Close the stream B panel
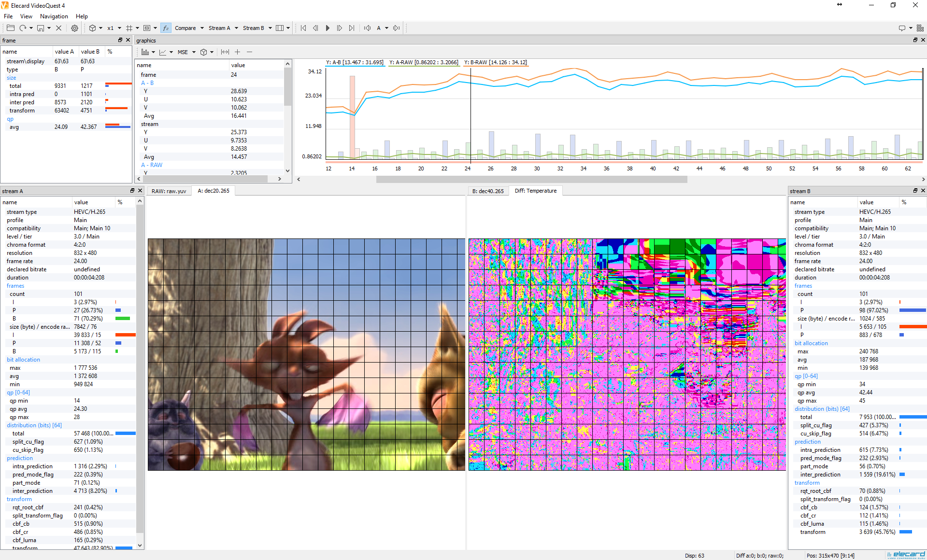 (923, 191)
